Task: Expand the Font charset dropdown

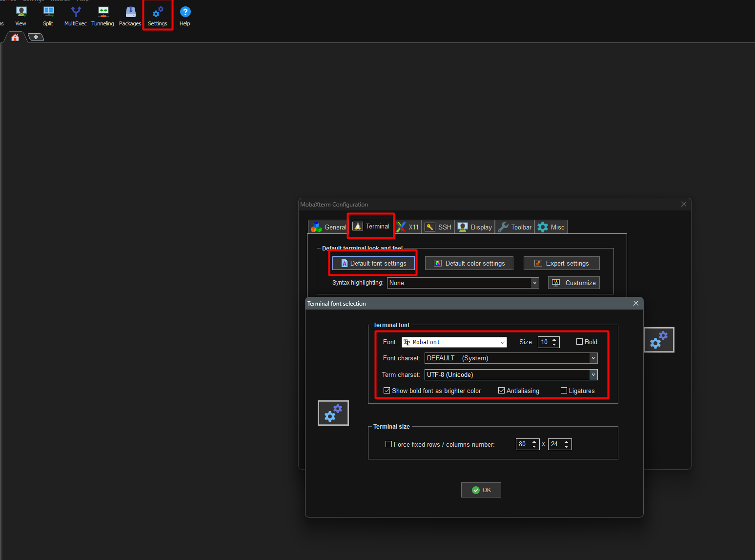Action: pyautogui.click(x=593, y=358)
